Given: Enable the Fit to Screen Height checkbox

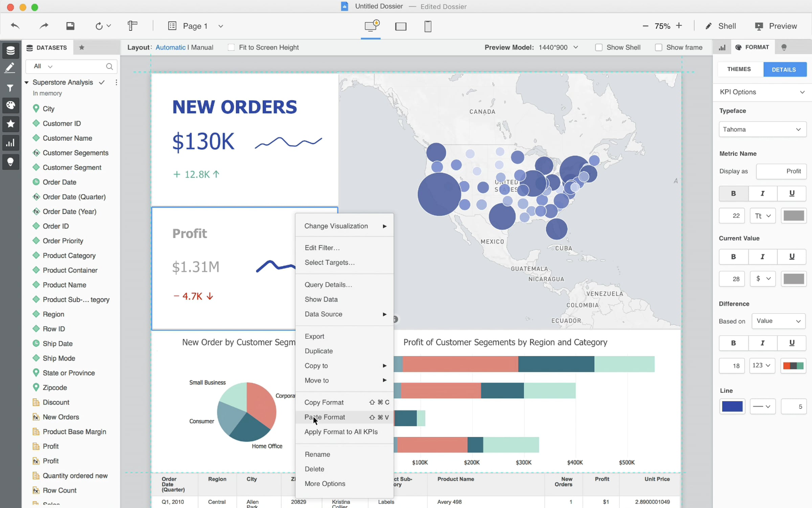Looking at the screenshot, I should pos(231,47).
